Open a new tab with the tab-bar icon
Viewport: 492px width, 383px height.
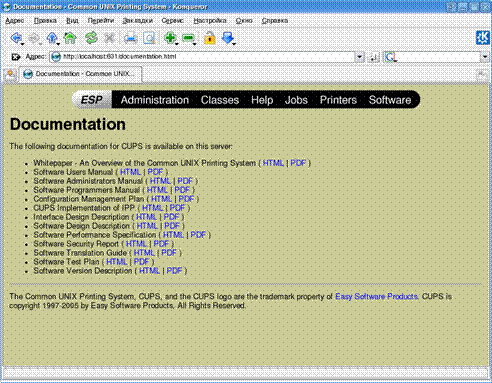(10, 74)
